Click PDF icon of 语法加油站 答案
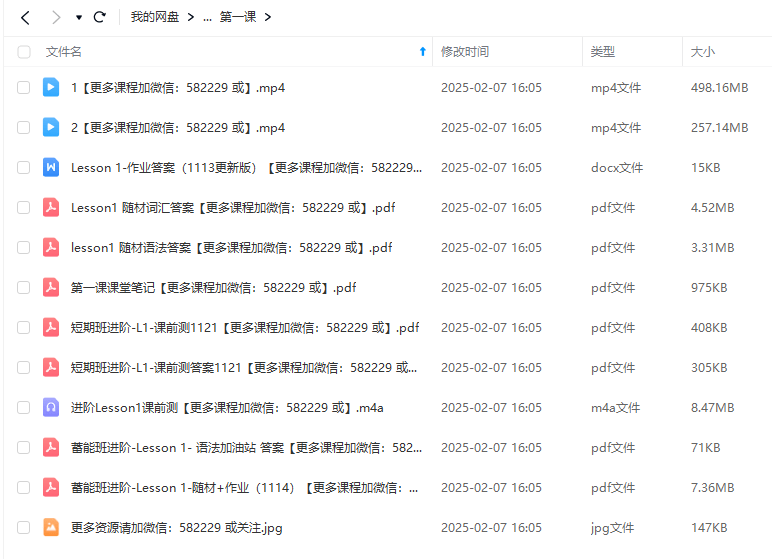 tap(51, 447)
